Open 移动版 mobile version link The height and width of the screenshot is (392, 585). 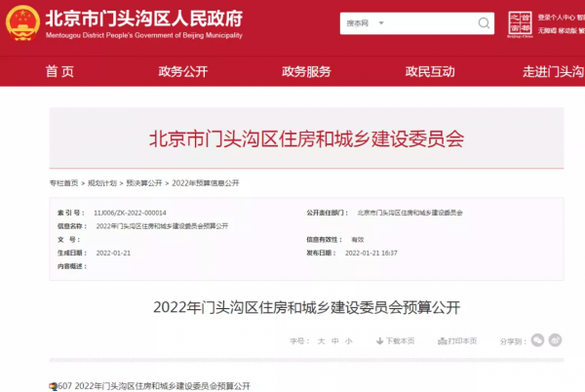pyautogui.click(x=567, y=30)
